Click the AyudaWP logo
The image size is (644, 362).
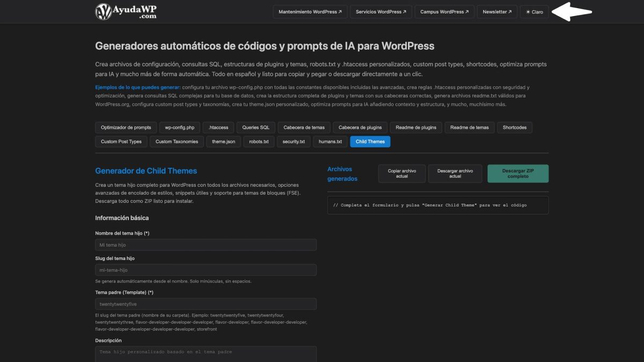tap(123, 11)
